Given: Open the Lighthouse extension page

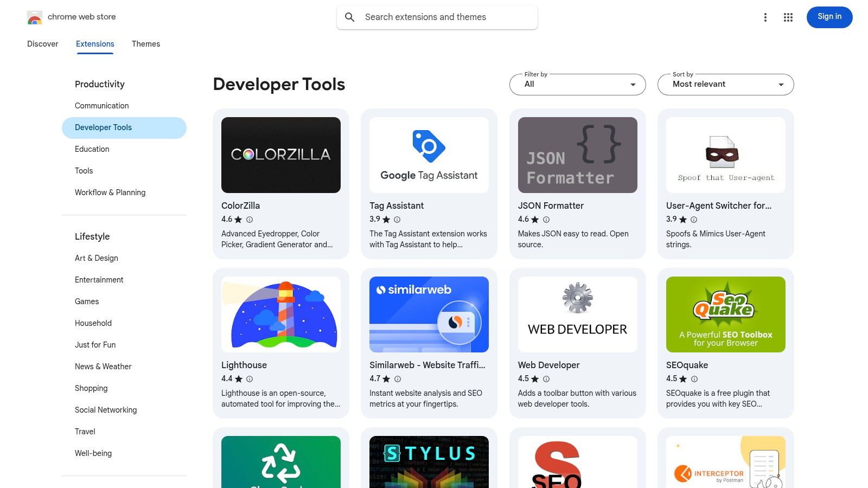Looking at the screenshot, I should point(280,314).
